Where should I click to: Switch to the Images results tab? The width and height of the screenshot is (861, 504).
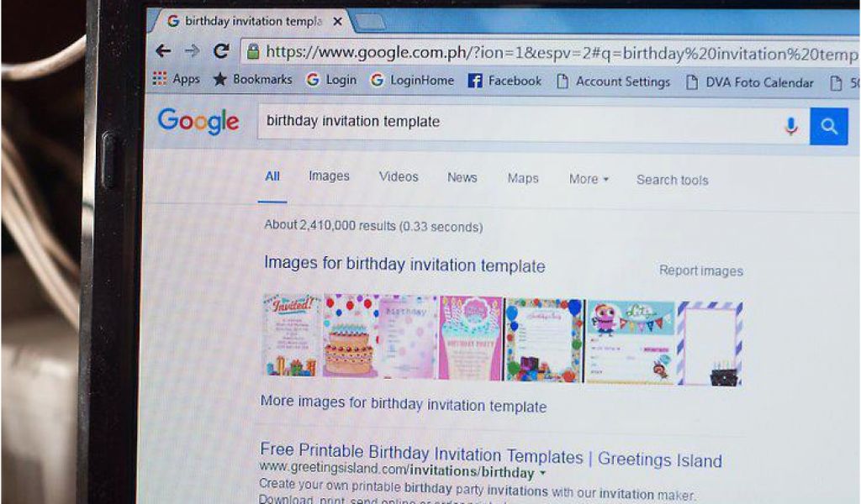click(x=329, y=176)
